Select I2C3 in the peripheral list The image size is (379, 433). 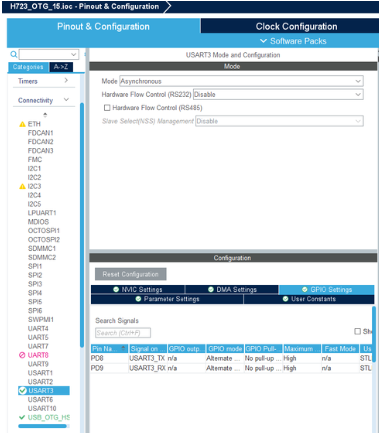point(34,186)
